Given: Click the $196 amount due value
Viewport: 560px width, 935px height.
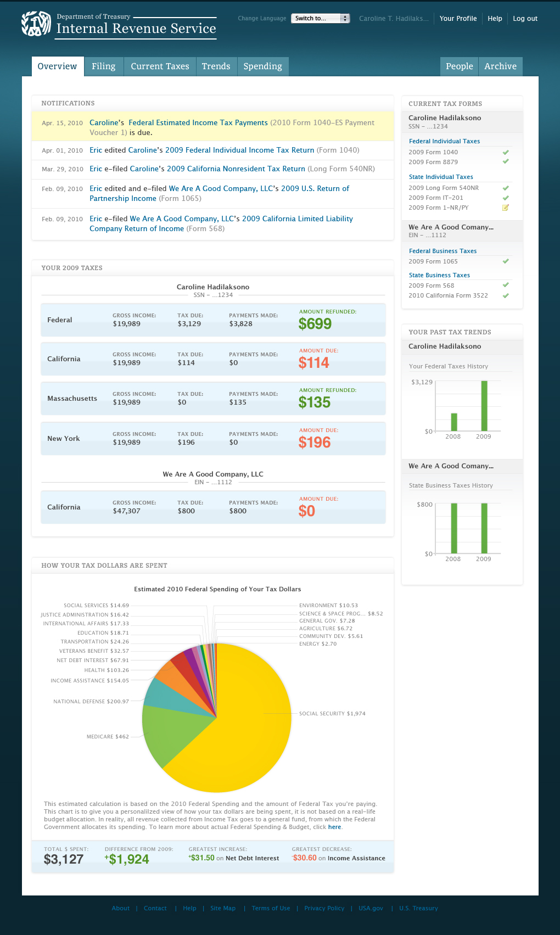Looking at the screenshot, I should click(x=315, y=443).
